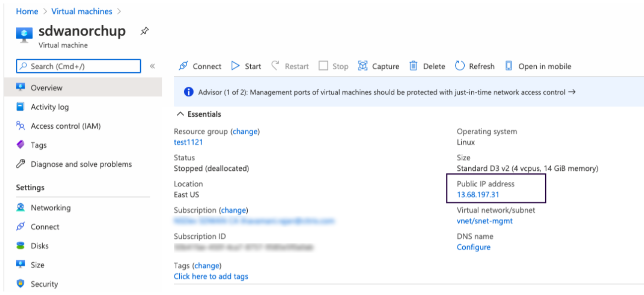Click the Refresh circular arrow icon
The width and height of the screenshot is (644, 295).
(460, 66)
